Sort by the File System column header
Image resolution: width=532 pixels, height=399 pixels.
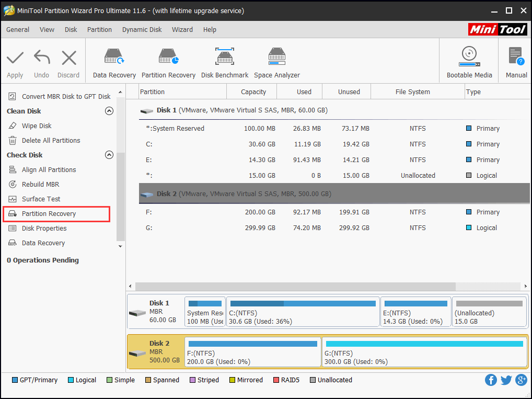click(x=418, y=92)
